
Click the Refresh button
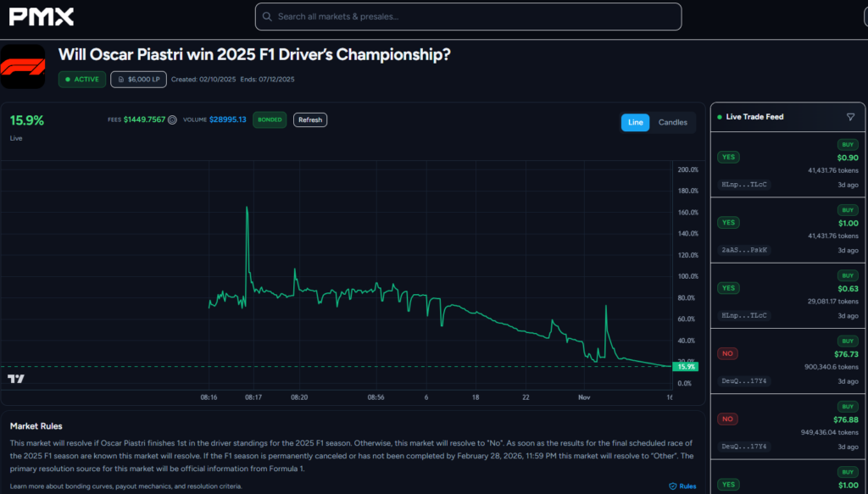coord(309,119)
